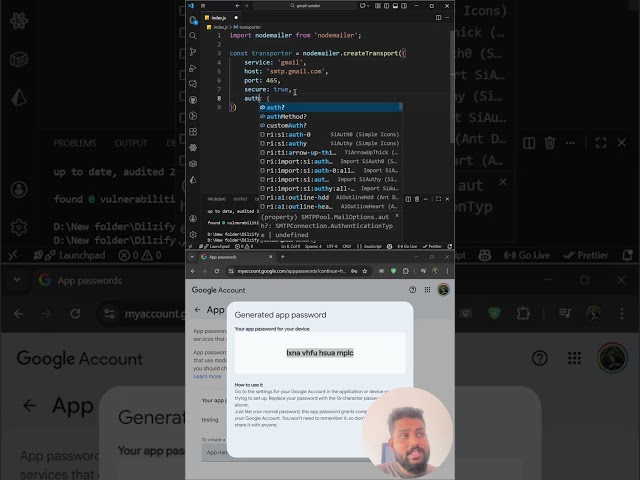Select the ri:si:auth-0 suggestion
This screenshot has height=480, width=640.
pos(331,134)
